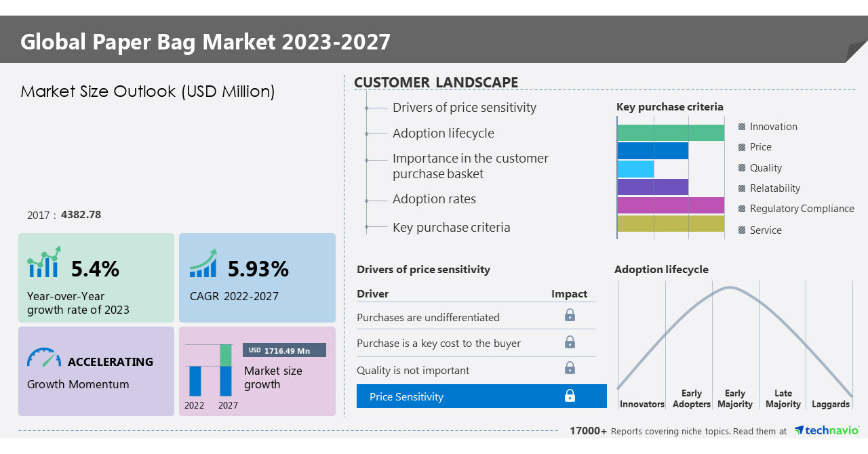
Task: Check the Service item in the legend
Action: [741, 230]
